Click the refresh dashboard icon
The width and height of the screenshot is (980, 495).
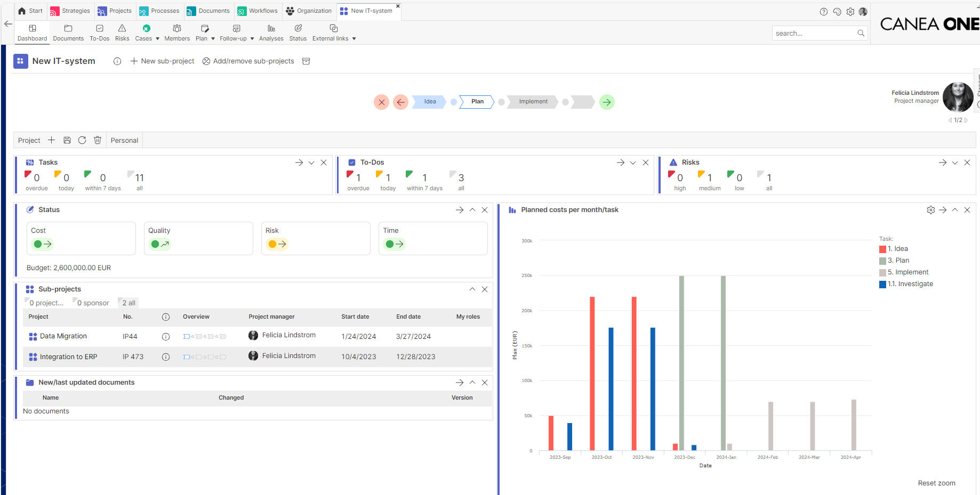[82, 140]
